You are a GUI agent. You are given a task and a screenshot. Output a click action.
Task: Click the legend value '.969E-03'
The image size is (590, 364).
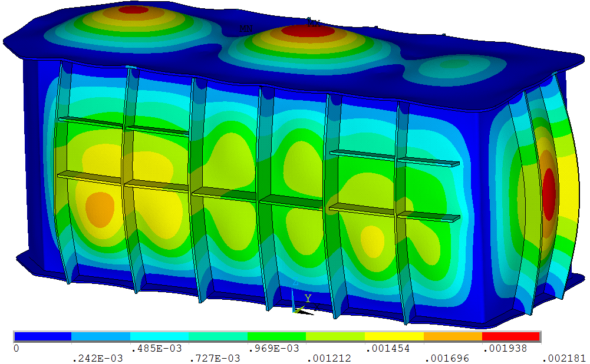tap(273, 349)
